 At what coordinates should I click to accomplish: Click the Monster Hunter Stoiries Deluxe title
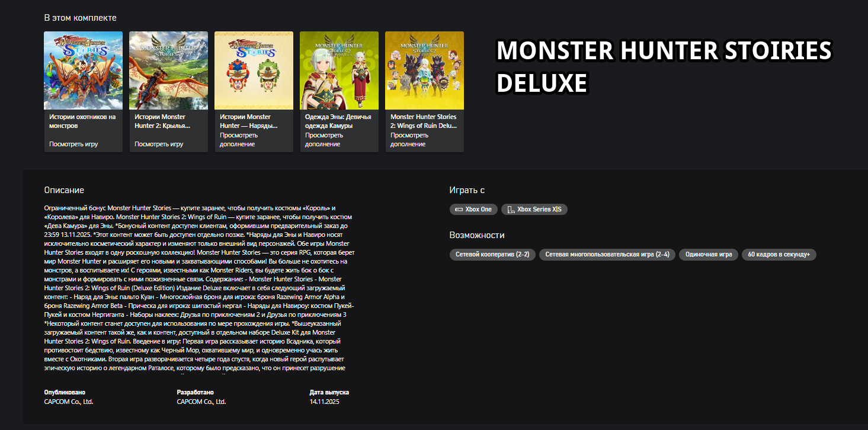tap(664, 67)
